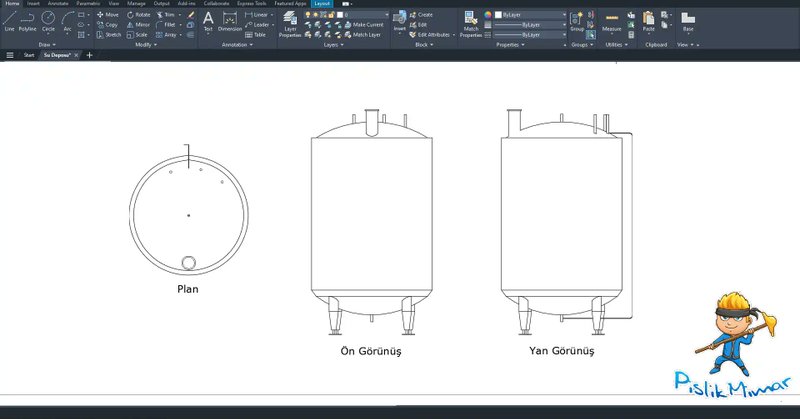Open the hamburger file tab menu
This screenshot has height=419, width=800.
tap(9, 55)
